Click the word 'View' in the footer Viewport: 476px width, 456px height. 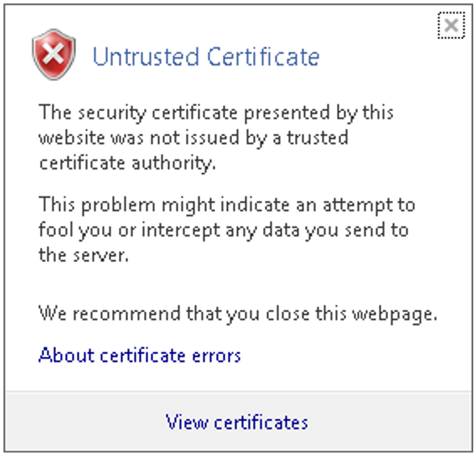click(x=186, y=422)
